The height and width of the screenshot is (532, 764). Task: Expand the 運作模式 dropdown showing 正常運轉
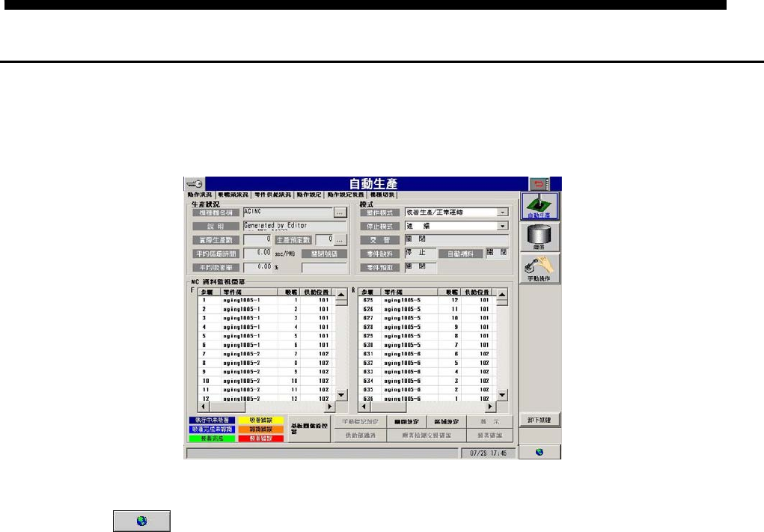click(502, 213)
